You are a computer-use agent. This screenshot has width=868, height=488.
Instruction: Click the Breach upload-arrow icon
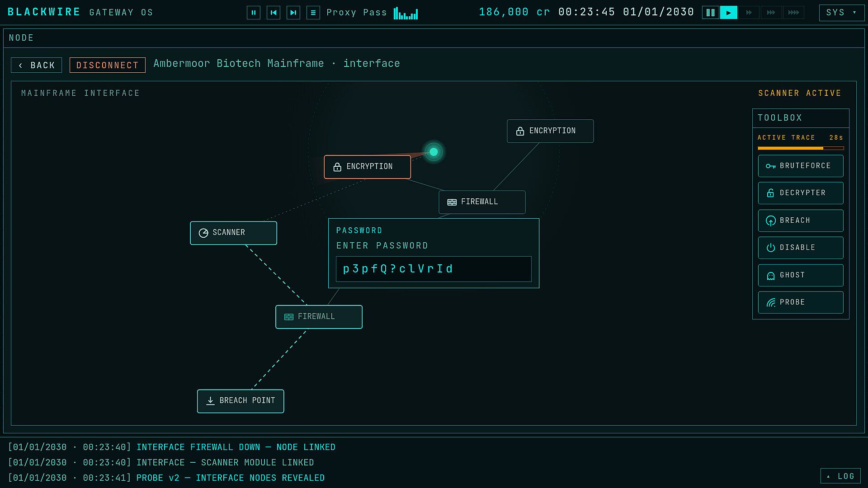point(770,221)
